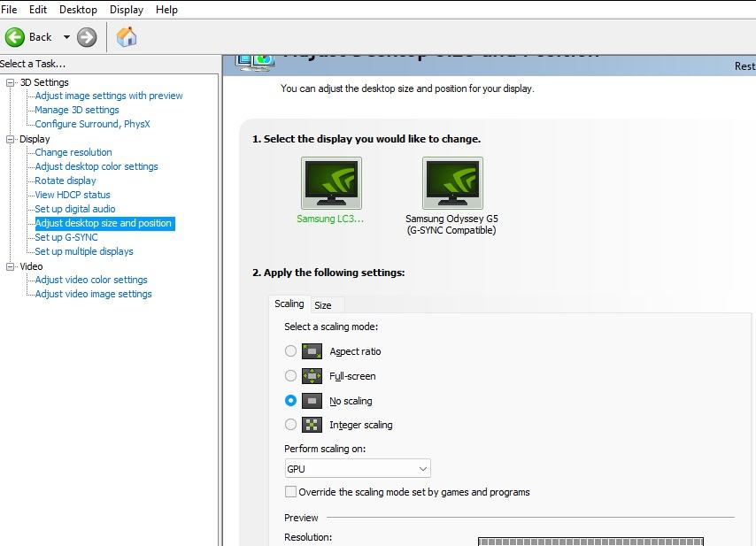Open Adjust video color settings
756x546 pixels.
coord(91,280)
